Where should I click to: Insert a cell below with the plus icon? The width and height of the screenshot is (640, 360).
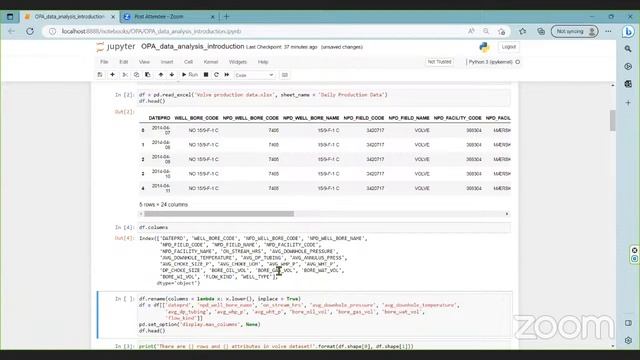point(112,75)
